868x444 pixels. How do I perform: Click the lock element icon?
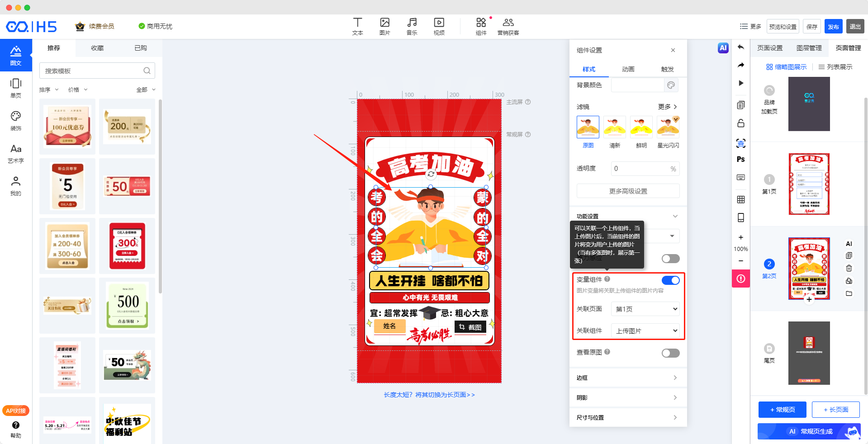pyautogui.click(x=741, y=123)
